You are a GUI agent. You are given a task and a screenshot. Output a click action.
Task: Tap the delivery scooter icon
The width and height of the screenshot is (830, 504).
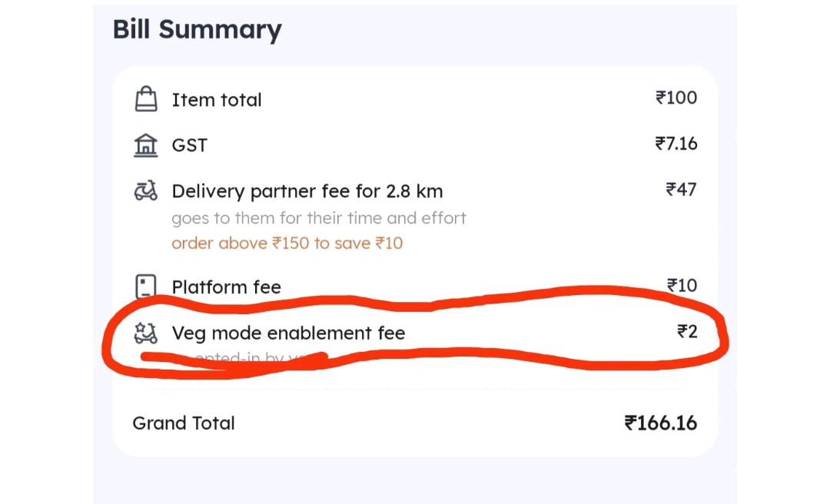(x=145, y=191)
